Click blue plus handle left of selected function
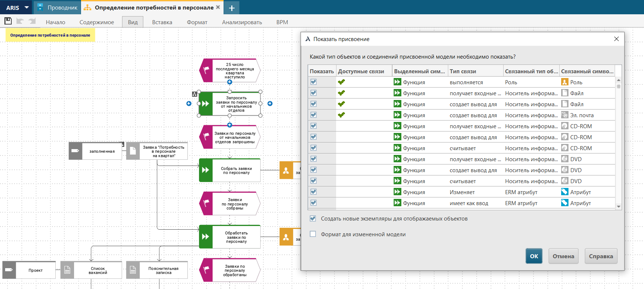This screenshot has width=644, height=289. (x=189, y=104)
